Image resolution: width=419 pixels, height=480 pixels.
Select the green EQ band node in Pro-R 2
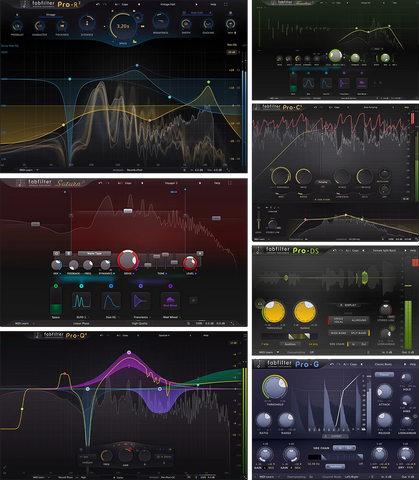(208, 82)
